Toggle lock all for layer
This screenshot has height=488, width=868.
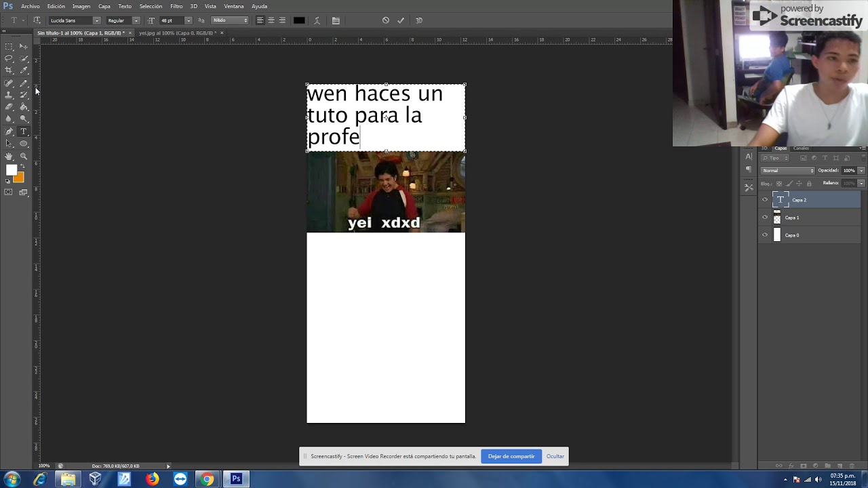[809, 183]
